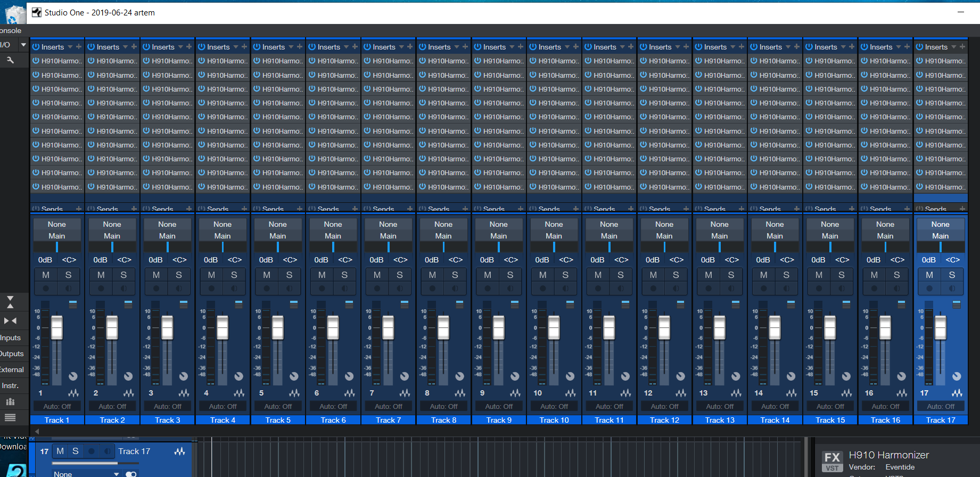This screenshot has height=477, width=980.
Task: Mute Track 8 in the mixer
Action: pyautogui.click(x=432, y=275)
